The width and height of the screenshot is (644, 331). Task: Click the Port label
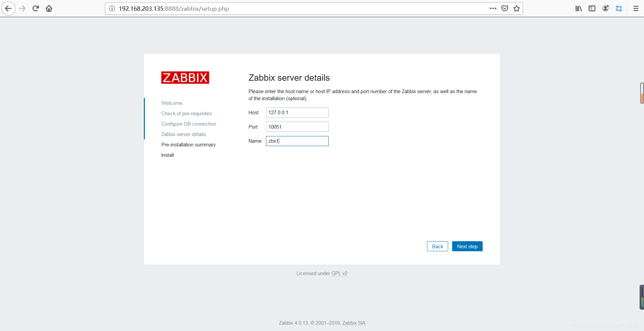pyautogui.click(x=253, y=127)
